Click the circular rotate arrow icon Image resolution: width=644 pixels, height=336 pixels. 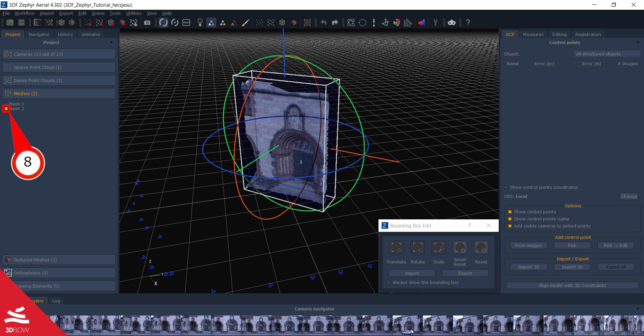[362, 23]
